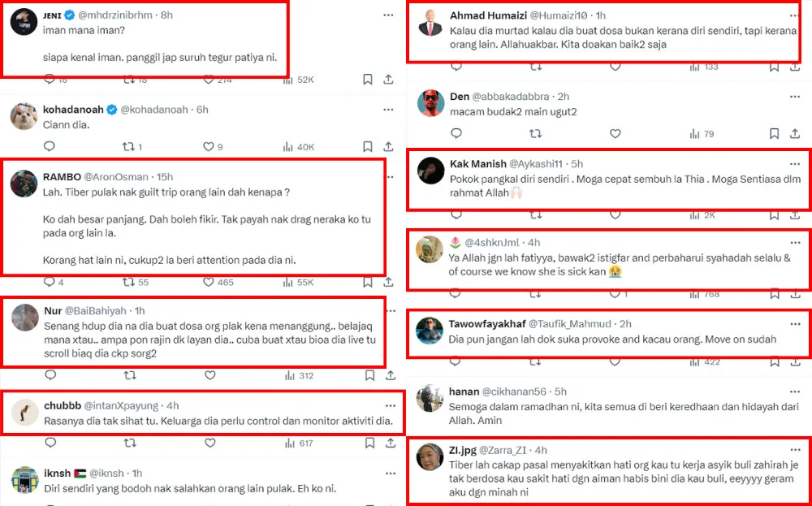Expand more options for Tawowfayakhaf's tweet

tap(795, 323)
